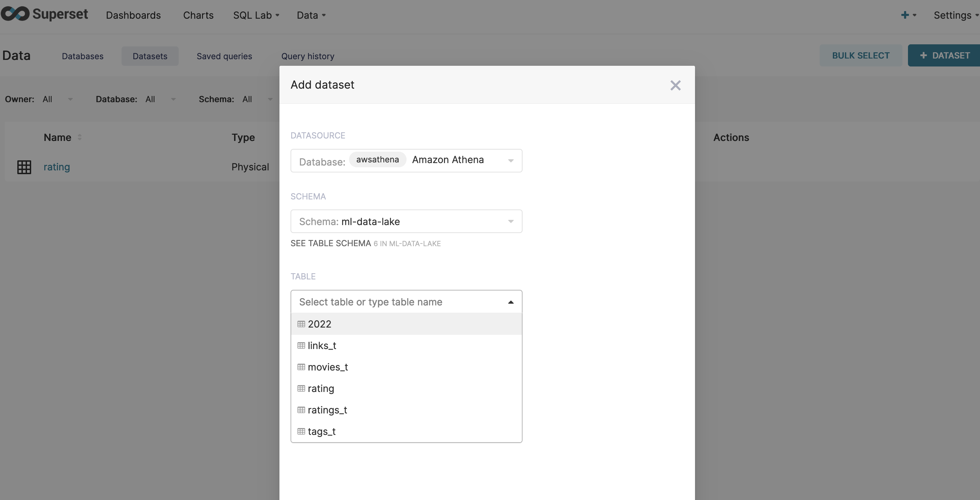Click the plus icon in top navigation
The height and width of the screenshot is (500, 980).
pos(905,15)
